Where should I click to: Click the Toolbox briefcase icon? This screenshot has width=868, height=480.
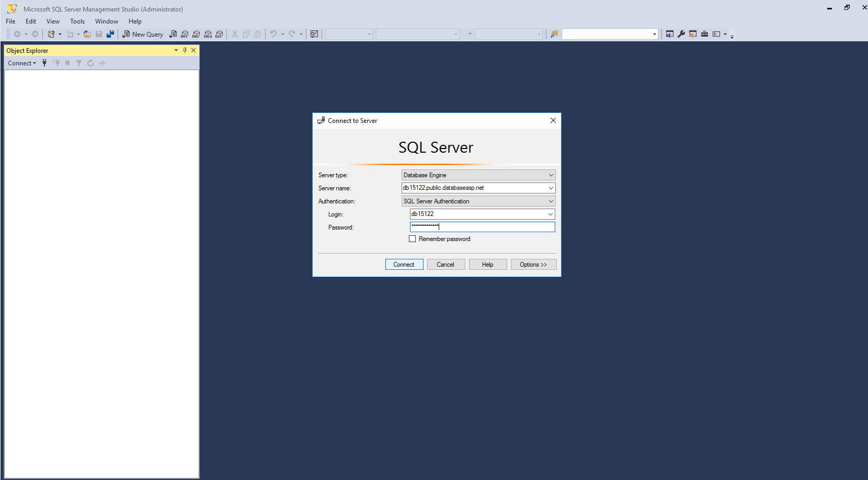click(704, 34)
